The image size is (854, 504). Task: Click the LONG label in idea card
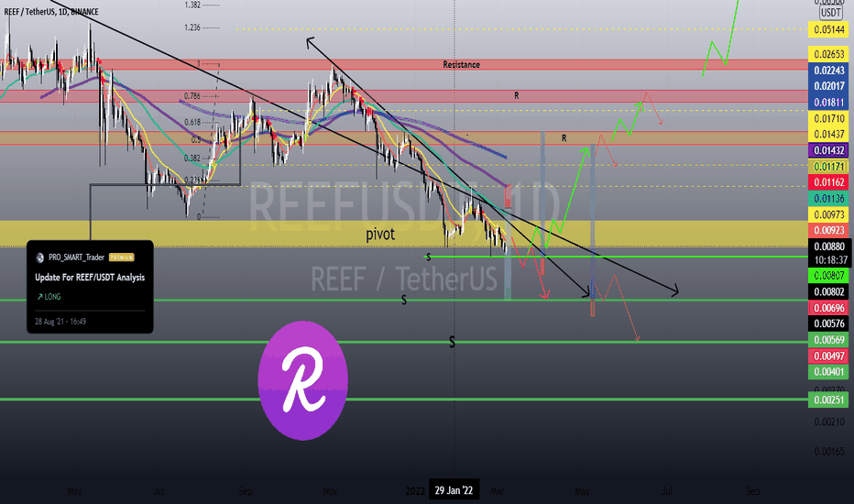(49, 297)
